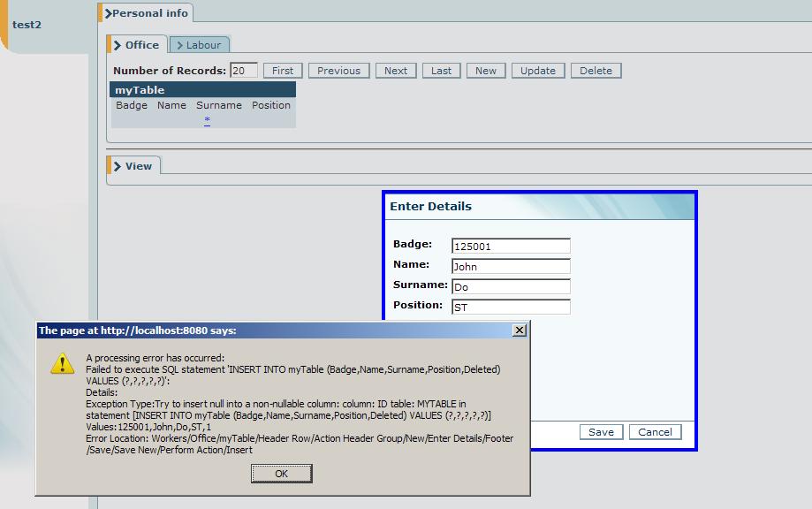This screenshot has width=812, height=509.
Task: Click OK in the error alert dialog
Action: pyautogui.click(x=281, y=474)
